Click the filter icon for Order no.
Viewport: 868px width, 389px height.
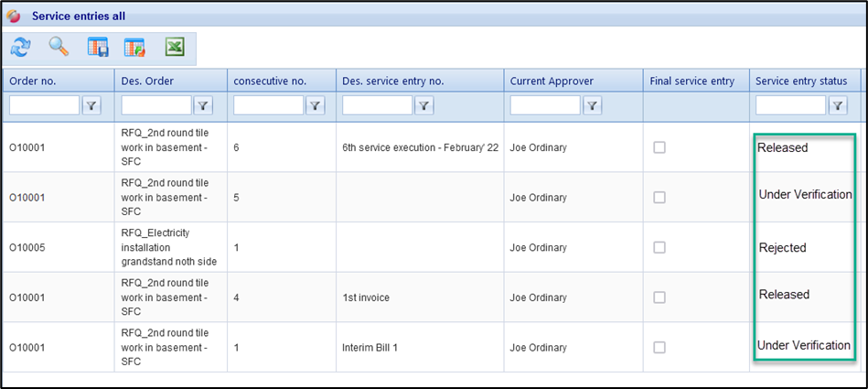(91, 106)
